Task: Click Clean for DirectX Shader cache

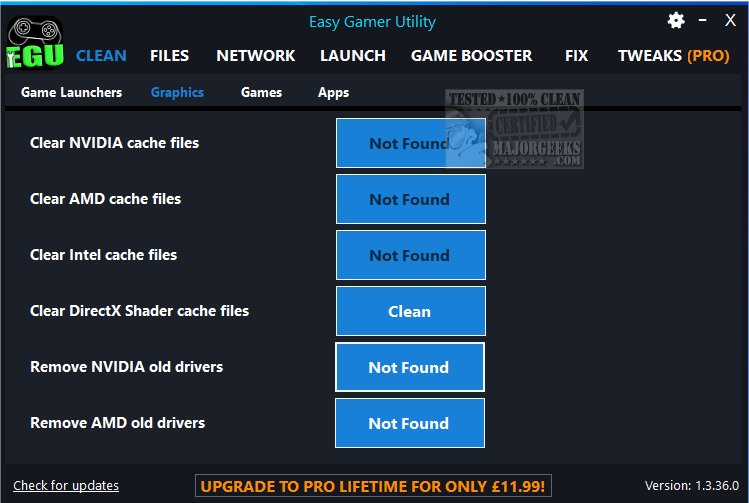Action: point(411,311)
